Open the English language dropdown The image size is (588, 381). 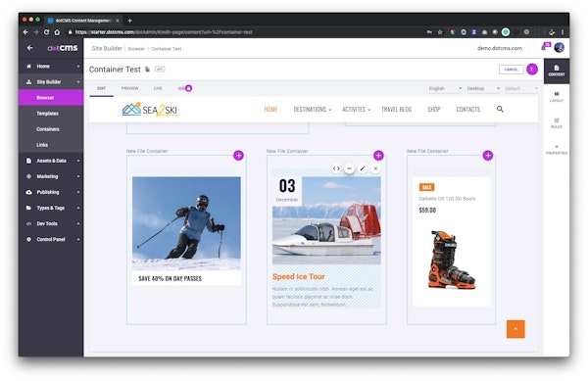tap(445, 88)
